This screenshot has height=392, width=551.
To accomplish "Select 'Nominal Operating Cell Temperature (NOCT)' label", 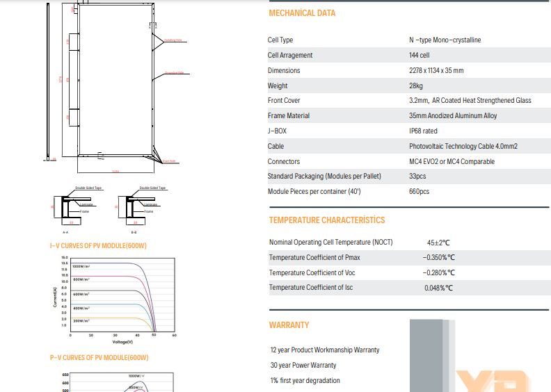I will [x=330, y=242].
